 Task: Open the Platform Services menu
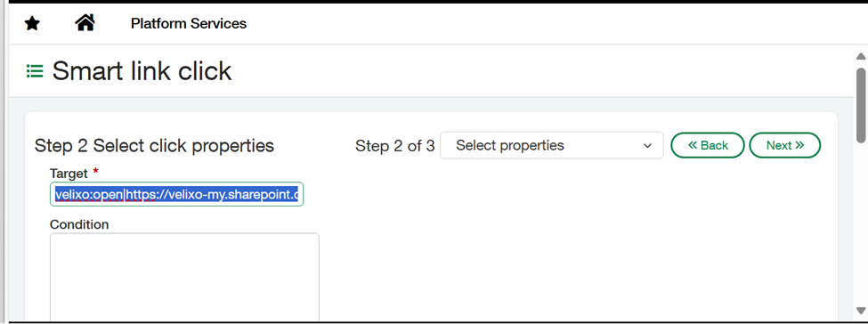(x=189, y=24)
